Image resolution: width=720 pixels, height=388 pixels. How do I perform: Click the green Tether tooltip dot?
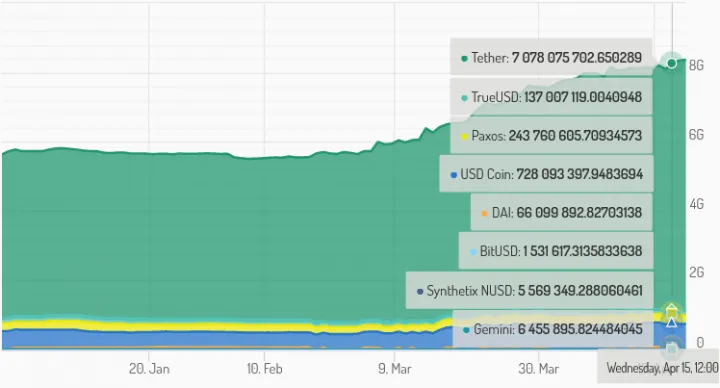464,59
